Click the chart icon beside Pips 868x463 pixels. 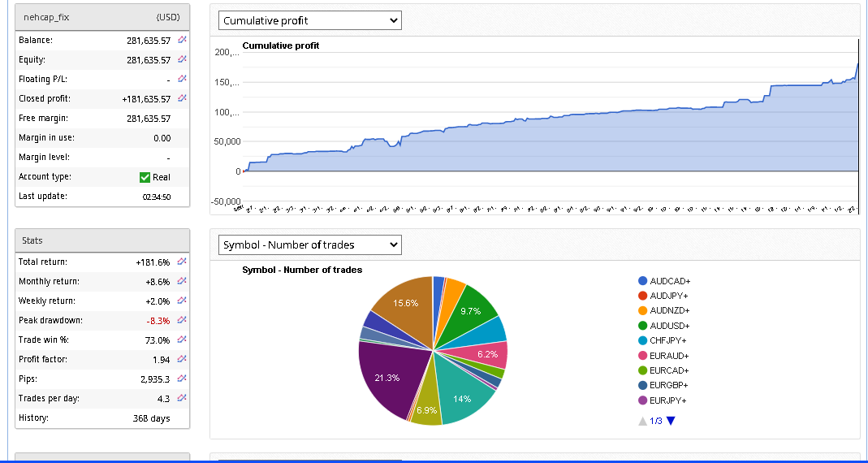pyautogui.click(x=183, y=379)
